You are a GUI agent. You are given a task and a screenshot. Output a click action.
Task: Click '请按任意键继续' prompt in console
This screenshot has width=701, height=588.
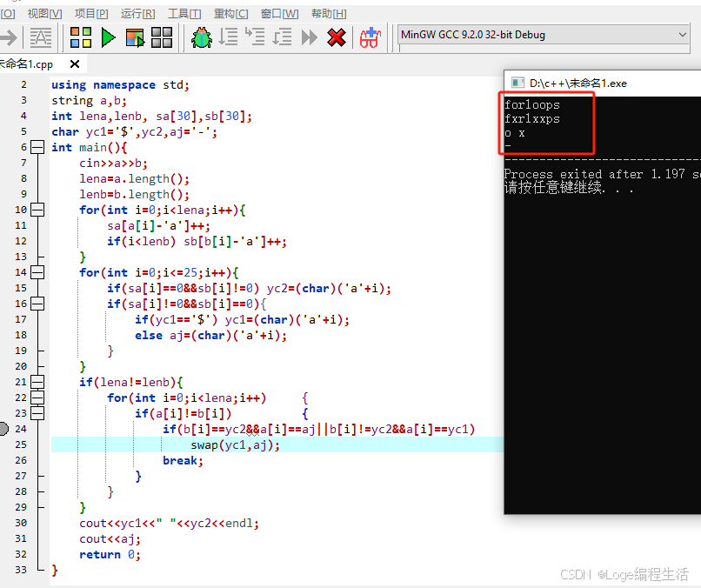pyautogui.click(x=552, y=187)
